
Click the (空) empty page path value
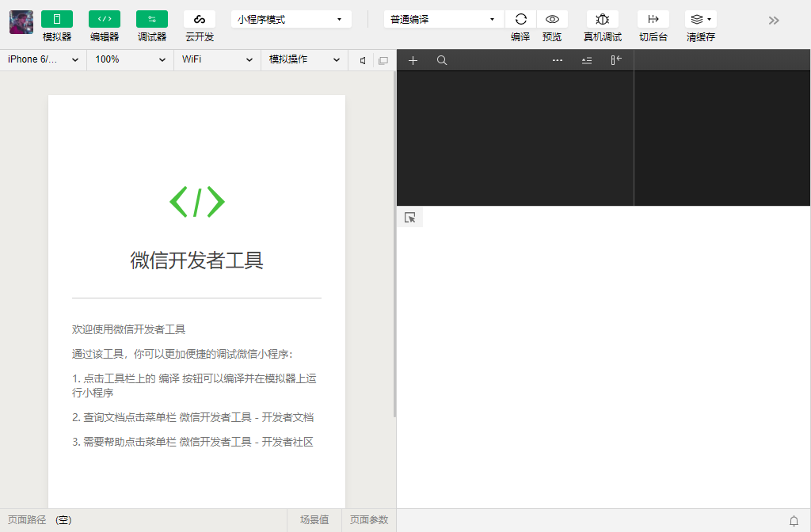(x=63, y=520)
